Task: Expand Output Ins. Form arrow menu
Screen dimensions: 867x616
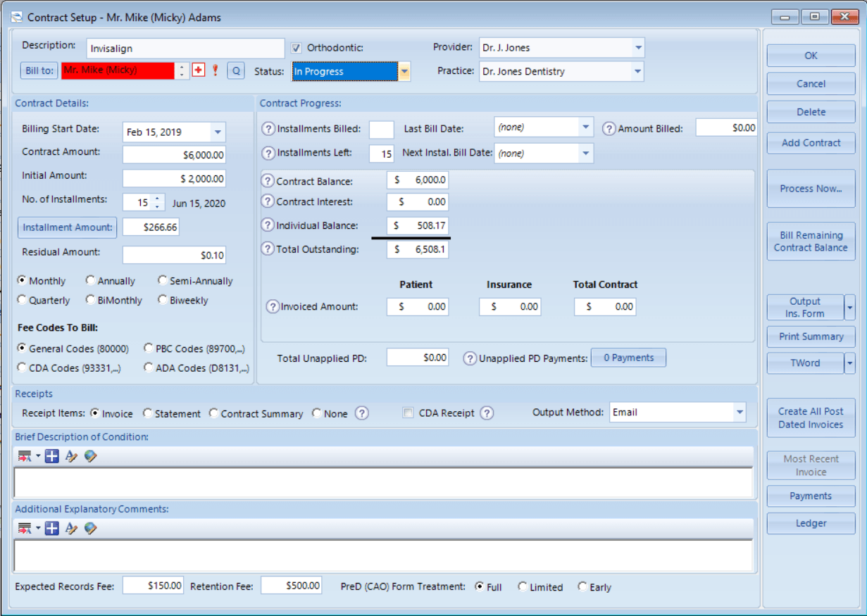Action: point(849,308)
